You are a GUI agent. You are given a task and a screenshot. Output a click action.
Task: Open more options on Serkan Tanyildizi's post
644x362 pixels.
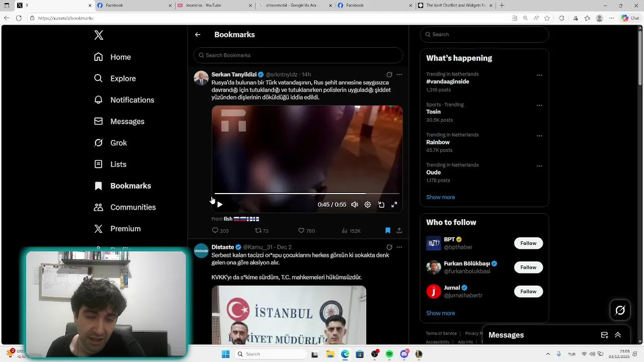(399, 74)
